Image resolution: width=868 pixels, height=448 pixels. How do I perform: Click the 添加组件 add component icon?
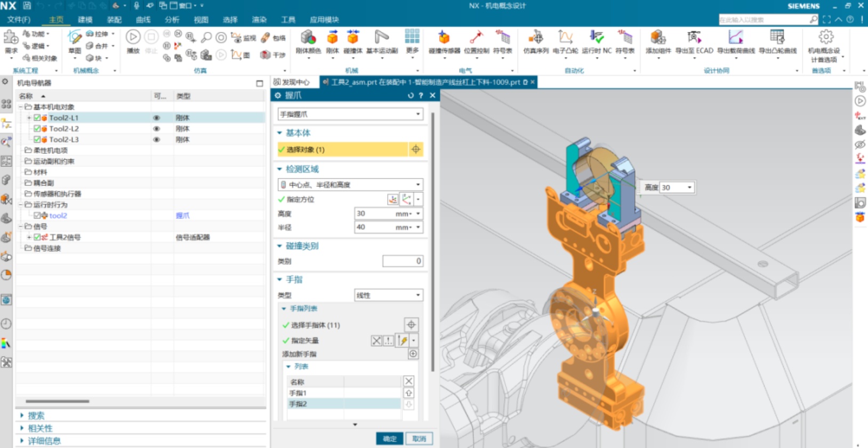coord(658,38)
